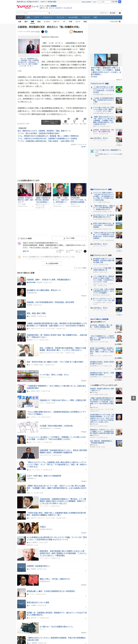Open ranking item 1 Brazil flag thumbnail
The height and width of the screenshot is (644, 138).
click(119, 89)
